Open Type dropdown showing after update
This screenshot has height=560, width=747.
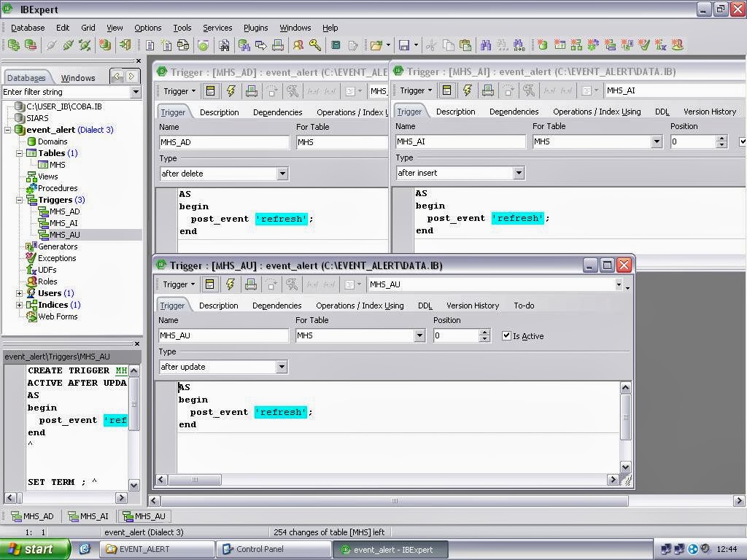pyautogui.click(x=282, y=367)
